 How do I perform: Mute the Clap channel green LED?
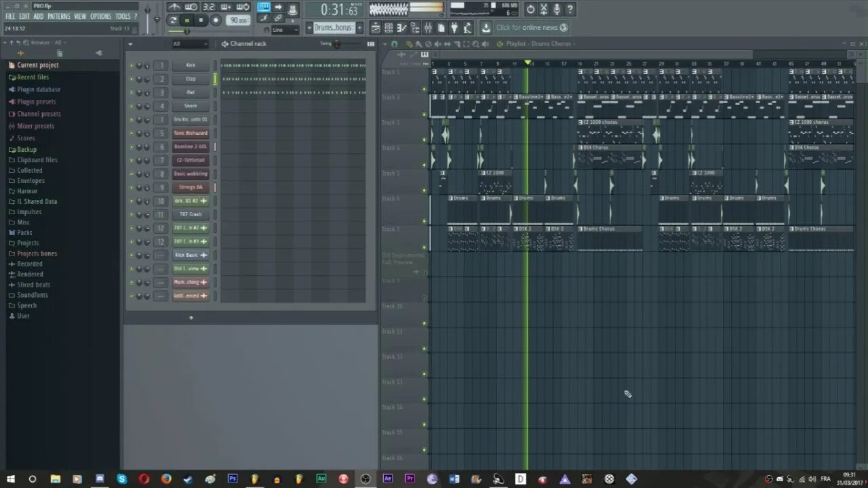(x=132, y=79)
